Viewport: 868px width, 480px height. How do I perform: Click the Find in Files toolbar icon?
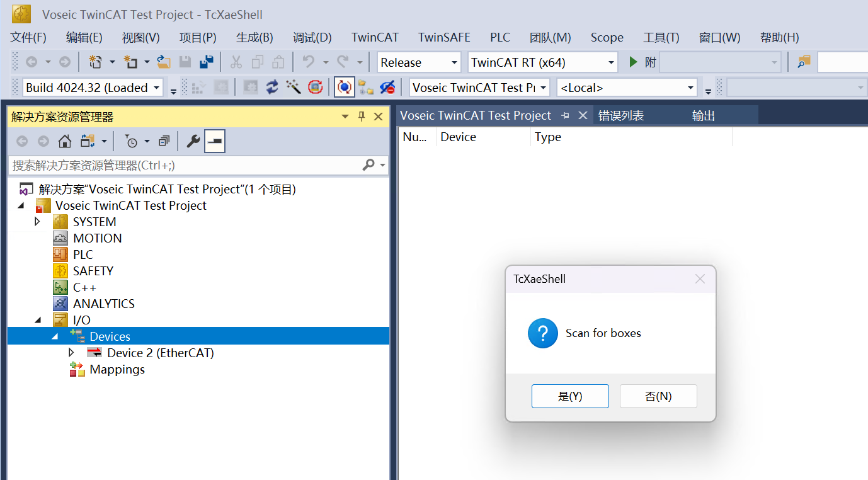coord(804,62)
